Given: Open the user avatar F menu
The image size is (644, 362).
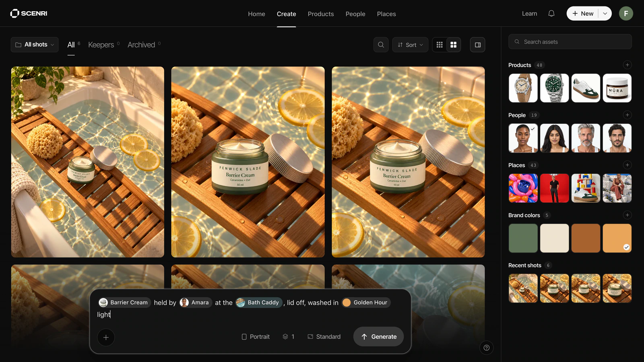Looking at the screenshot, I should (x=626, y=14).
